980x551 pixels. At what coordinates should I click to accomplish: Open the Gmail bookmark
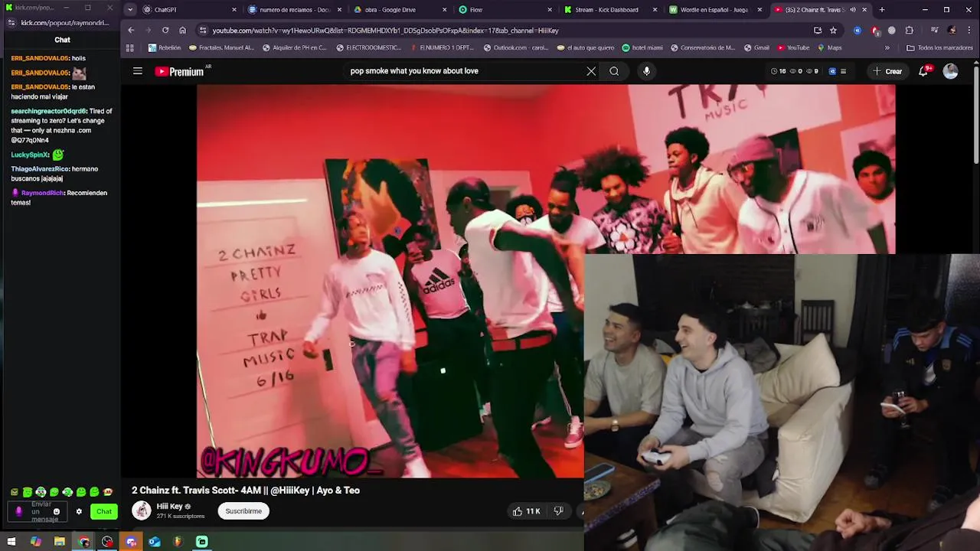(x=756, y=47)
